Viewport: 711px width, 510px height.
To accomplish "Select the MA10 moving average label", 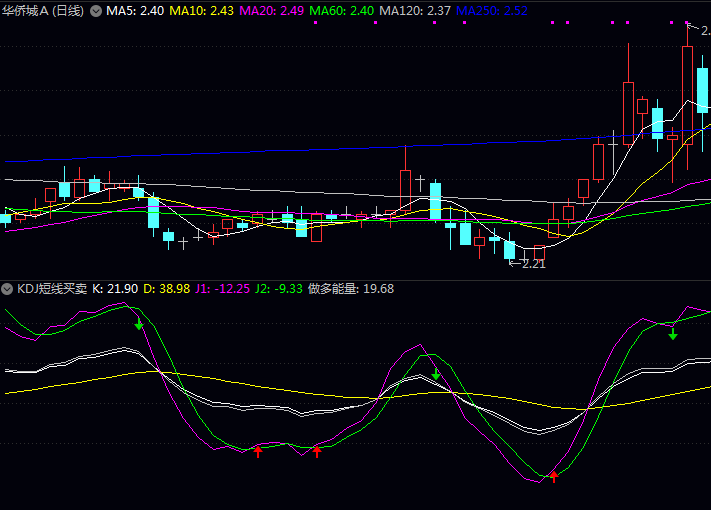I will pyautogui.click(x=201, y=11).
